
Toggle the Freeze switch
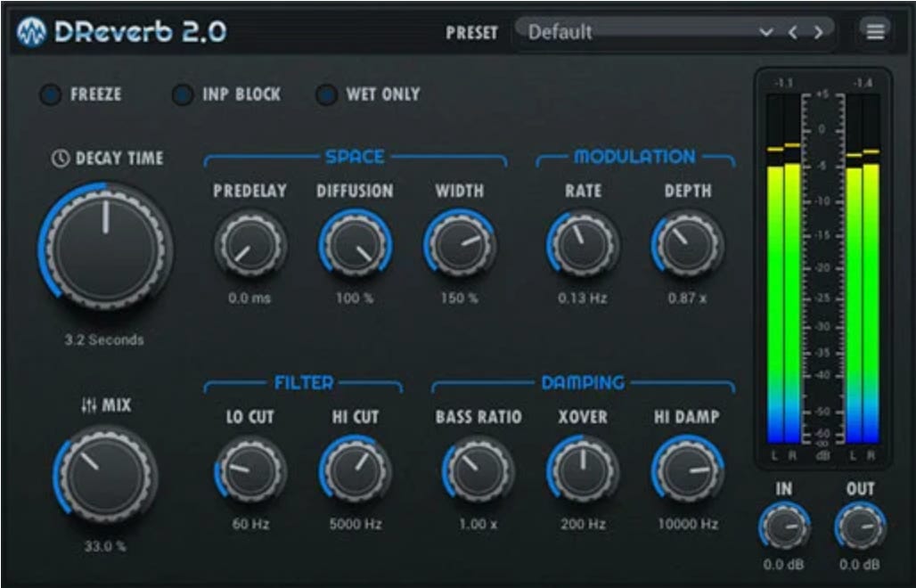coord(50,94)
